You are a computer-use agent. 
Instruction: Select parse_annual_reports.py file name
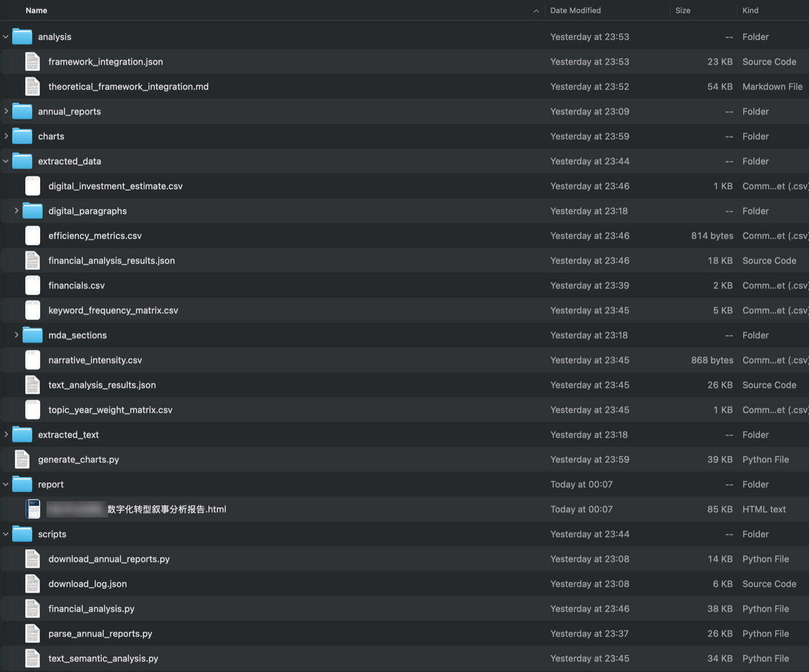tap(100, 634)
